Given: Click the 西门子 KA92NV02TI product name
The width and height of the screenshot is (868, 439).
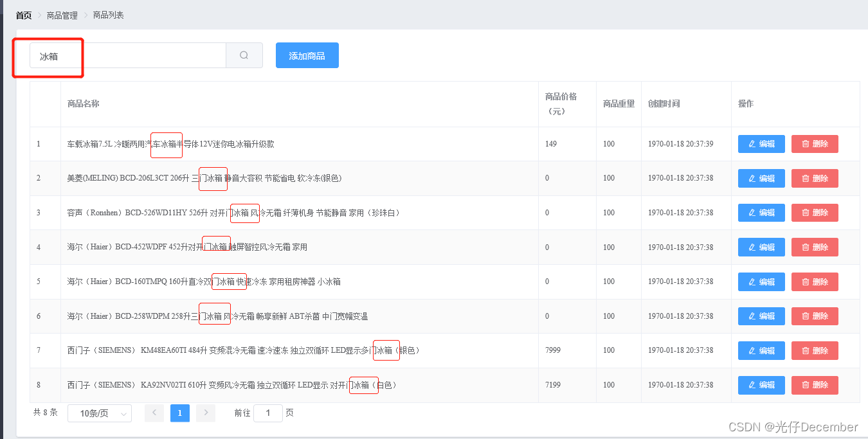Looking at the screenshot, I should pos(233,385).
